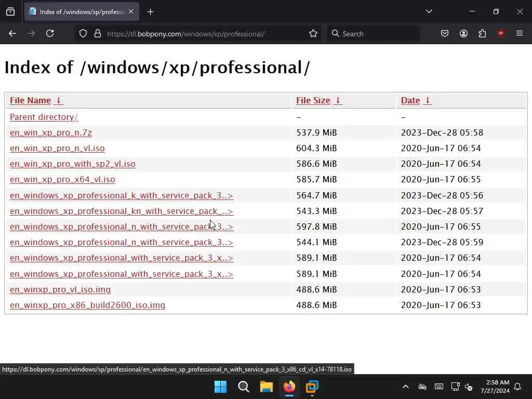The image size is (532, 399).
Task: Reload the page with the refresh icon
Action: 50,33
